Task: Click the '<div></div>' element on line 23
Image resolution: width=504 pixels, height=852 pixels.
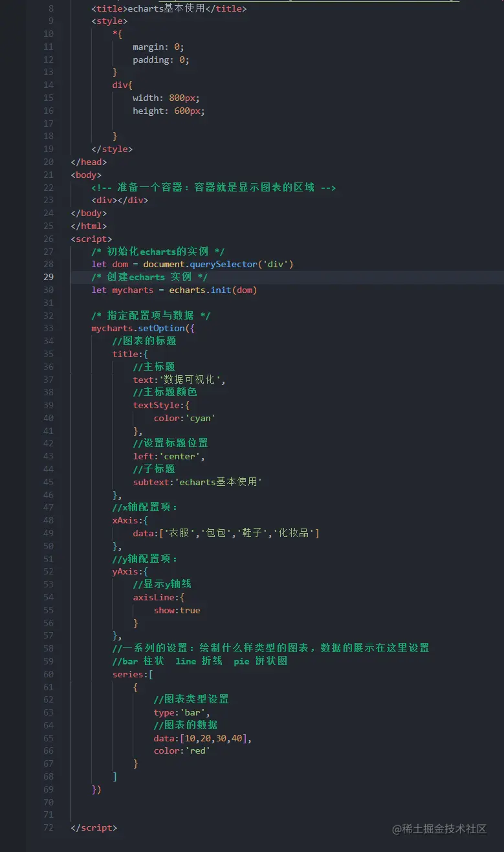Action: click(120, 200)
